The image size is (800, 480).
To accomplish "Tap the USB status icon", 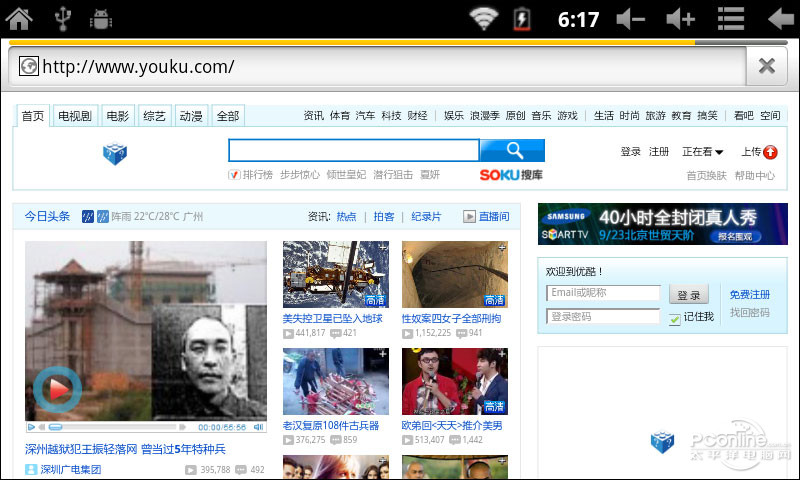I will (x=63, y=19).
